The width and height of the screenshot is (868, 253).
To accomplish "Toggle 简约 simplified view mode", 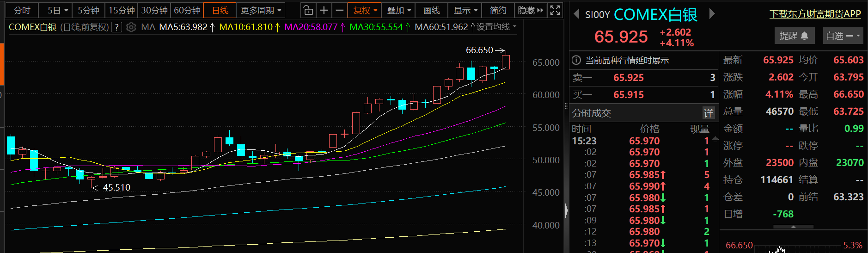I will coord(498,10).
